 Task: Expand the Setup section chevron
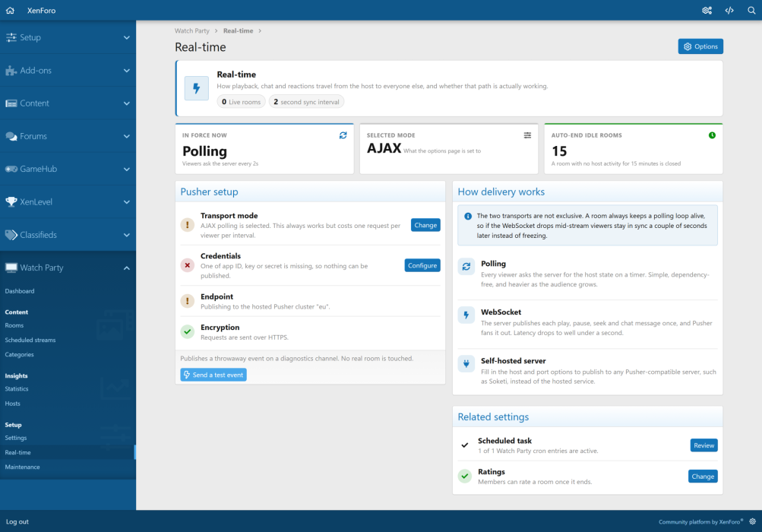[126, 37]
